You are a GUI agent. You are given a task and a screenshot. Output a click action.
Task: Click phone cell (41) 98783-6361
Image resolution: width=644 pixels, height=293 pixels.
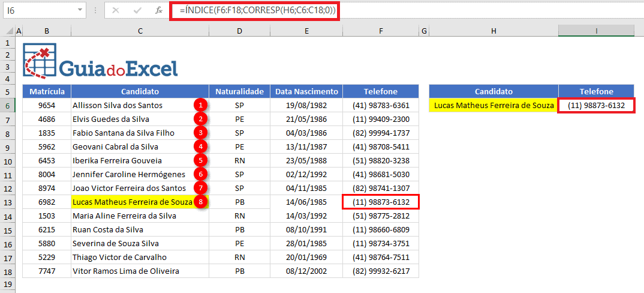(381, 105)
